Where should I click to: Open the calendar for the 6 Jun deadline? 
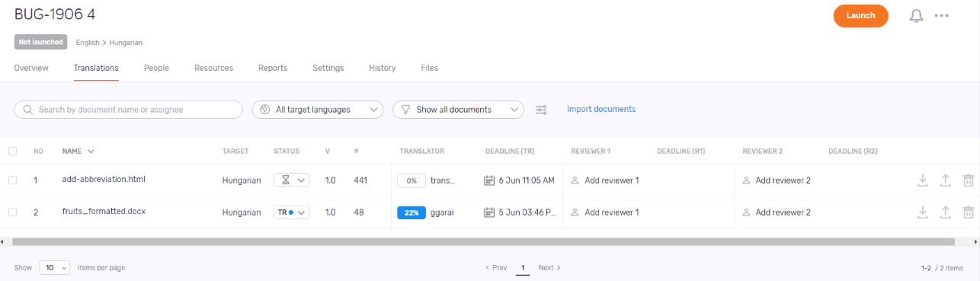coord(490,180)
